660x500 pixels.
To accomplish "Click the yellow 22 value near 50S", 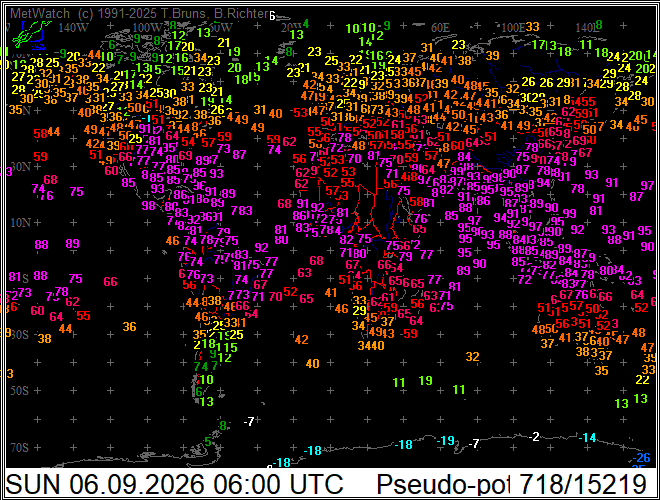I will 642,379.
